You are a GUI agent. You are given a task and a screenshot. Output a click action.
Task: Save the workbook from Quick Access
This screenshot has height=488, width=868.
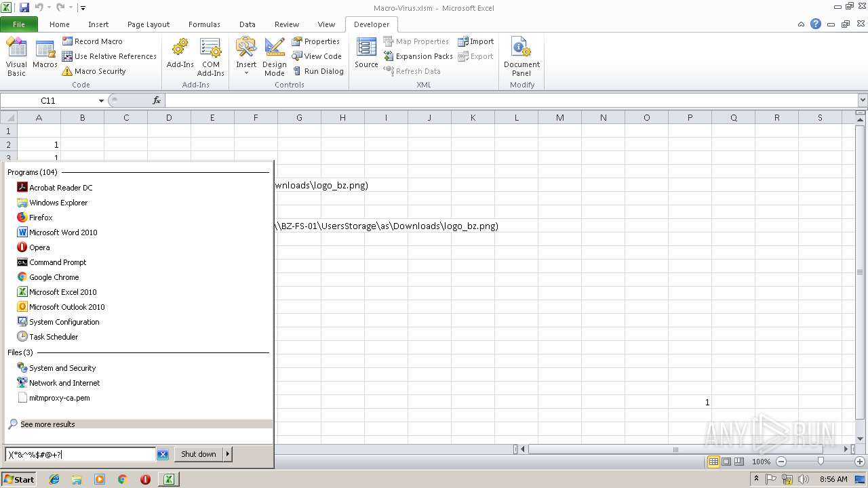pyautogui.click(x=24, y=7)
